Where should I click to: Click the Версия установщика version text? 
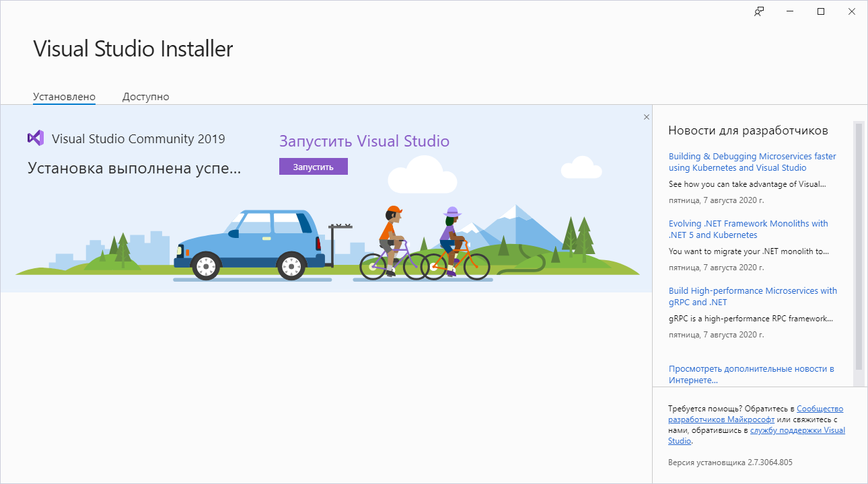pos(729,462)
